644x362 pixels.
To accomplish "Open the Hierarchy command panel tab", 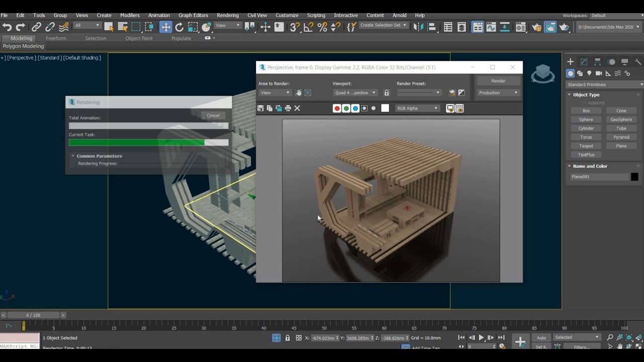I will click(x=598, y=62).
